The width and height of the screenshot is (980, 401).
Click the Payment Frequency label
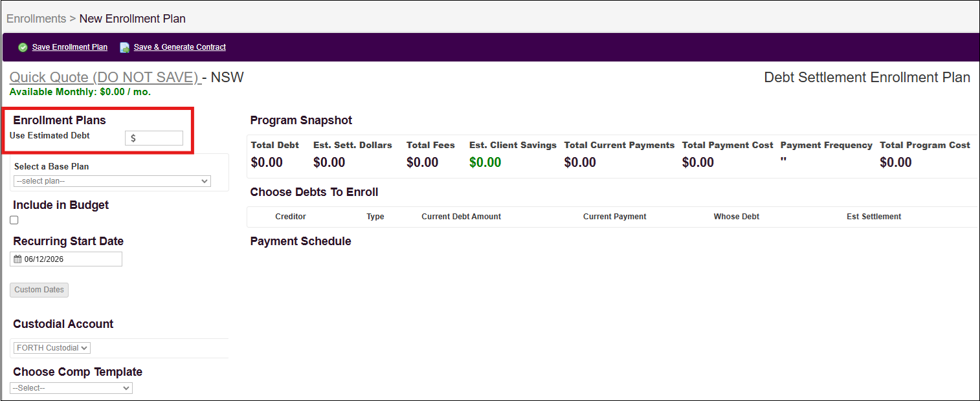point(827,146)
